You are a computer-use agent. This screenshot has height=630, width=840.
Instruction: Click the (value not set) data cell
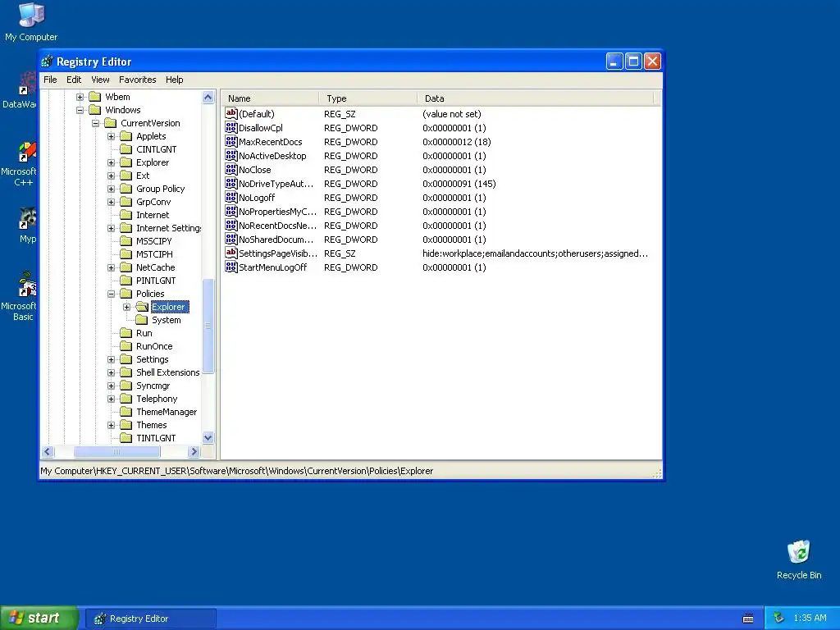(452, 114)
